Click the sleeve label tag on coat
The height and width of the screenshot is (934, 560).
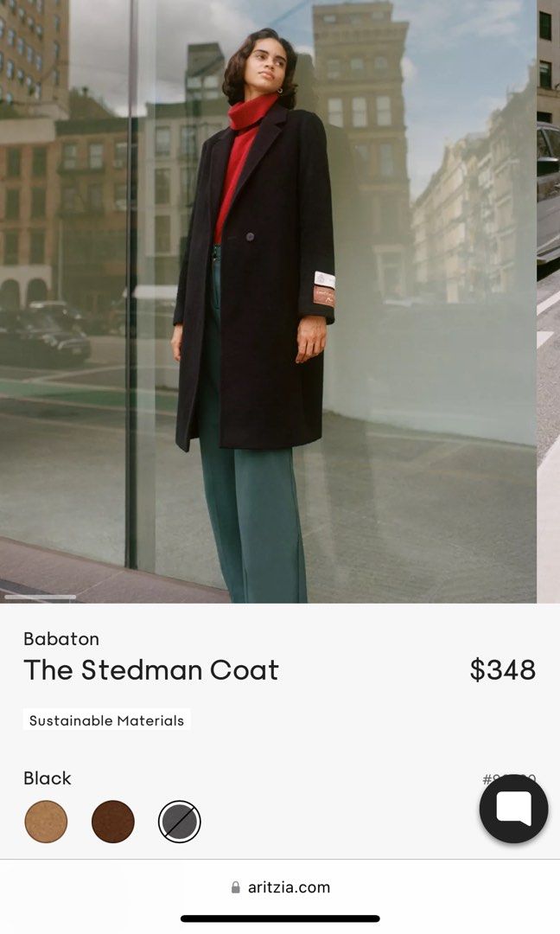click(x=324, y=289)
